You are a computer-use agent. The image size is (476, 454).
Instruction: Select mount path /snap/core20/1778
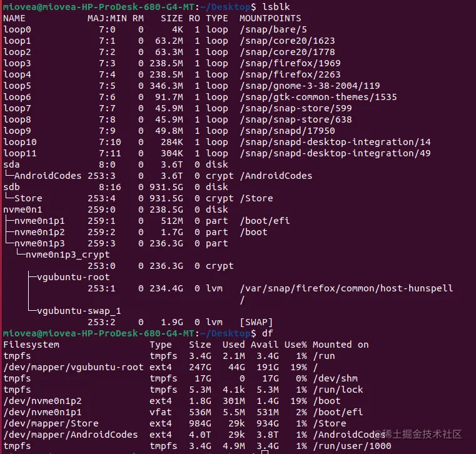(287, 52)
